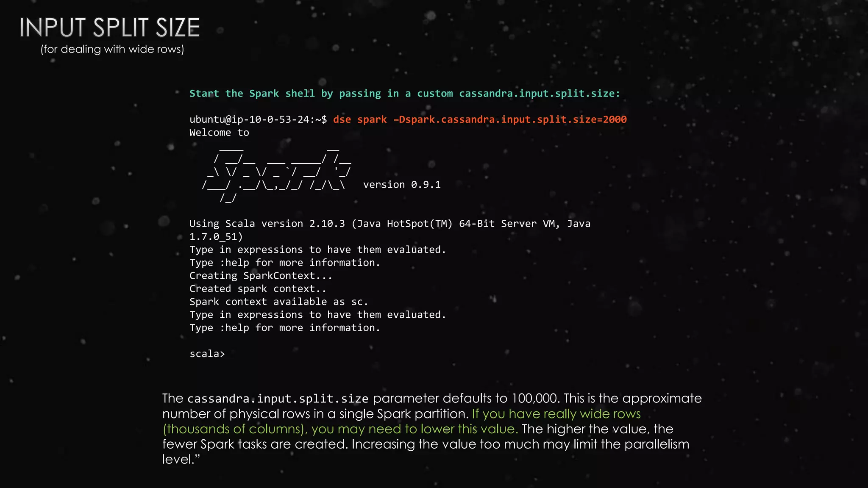Click the green '(thousands of columns), you may need...' line
The width and height of the screenshot is (868, 488).
click(x=340, y=429)
